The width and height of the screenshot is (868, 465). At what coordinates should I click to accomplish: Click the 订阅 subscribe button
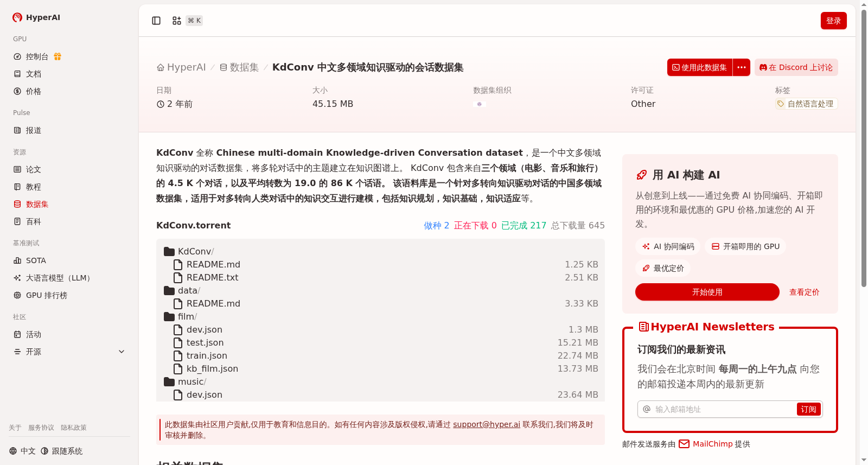(x=808, y=409)
